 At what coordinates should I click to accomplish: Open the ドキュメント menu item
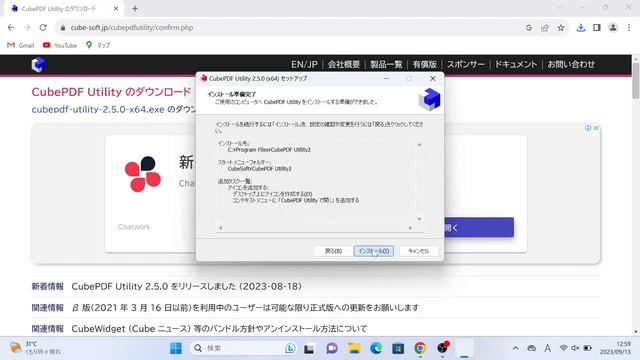click(516, 64)
